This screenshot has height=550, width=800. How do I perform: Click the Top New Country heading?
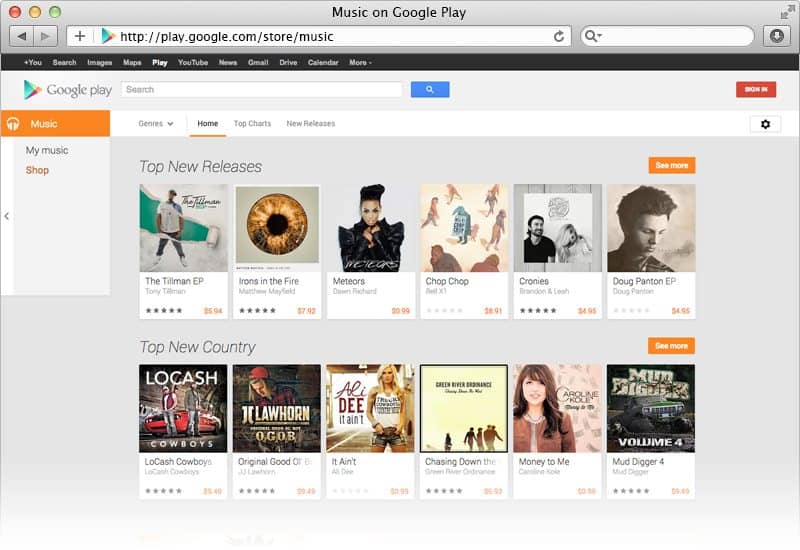pyautogui.click(x=197, y=347)
